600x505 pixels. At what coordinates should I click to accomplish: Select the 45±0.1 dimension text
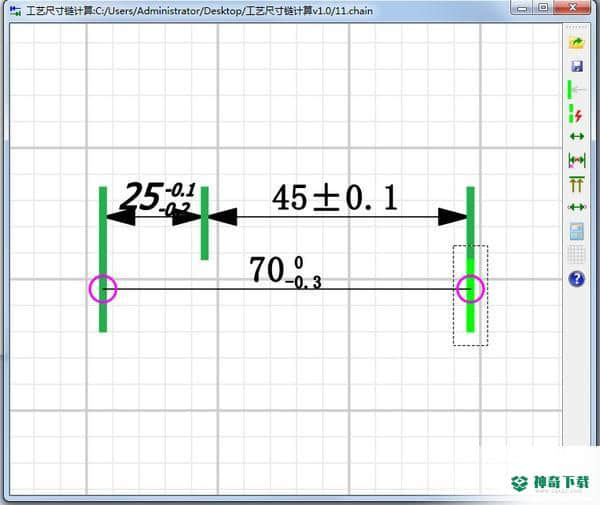pyautogui.click(x=335, y=198)
